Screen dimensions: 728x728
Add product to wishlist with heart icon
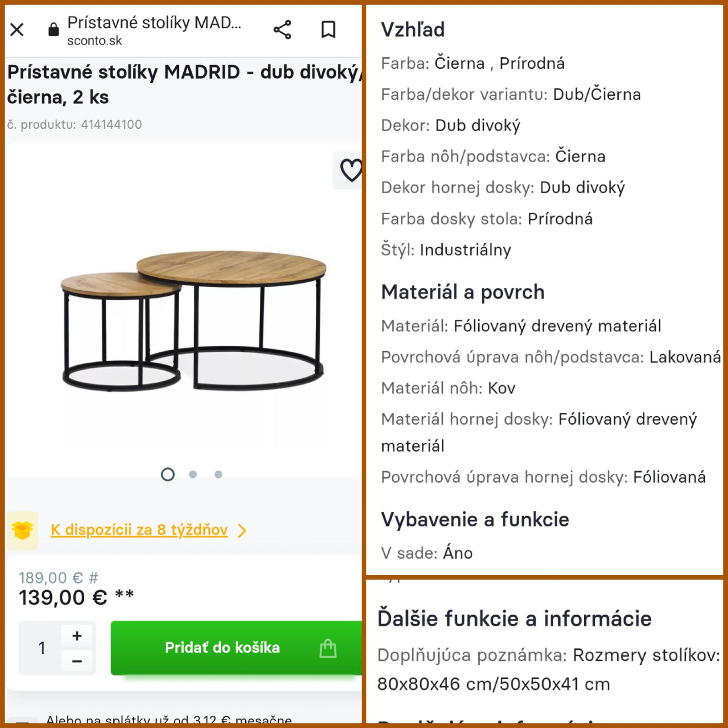click(x=351, y=170)
